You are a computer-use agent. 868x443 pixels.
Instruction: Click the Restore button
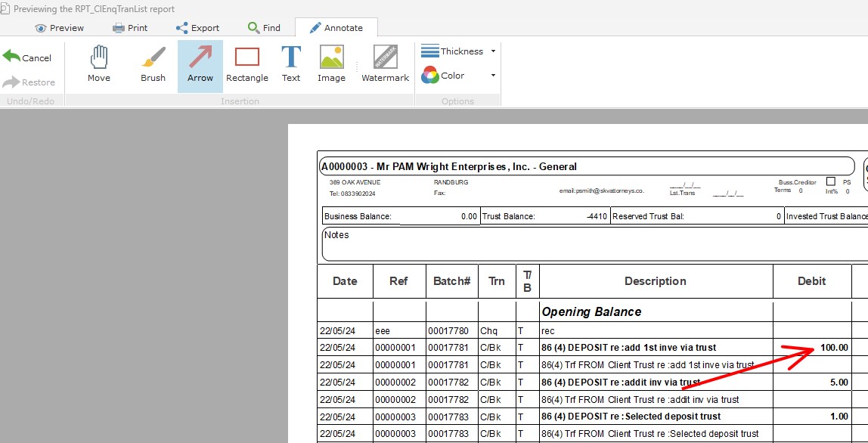pyautogui.click(x=29, y=82)
